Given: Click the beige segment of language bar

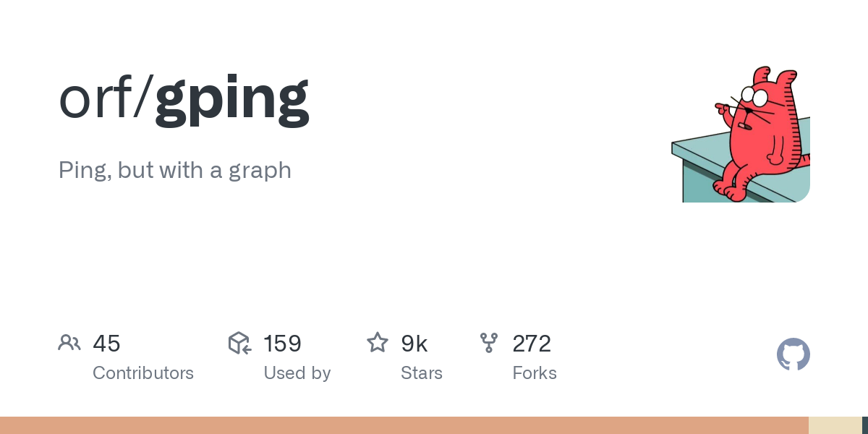Looking at the screenshot, I should coord(835,425).
